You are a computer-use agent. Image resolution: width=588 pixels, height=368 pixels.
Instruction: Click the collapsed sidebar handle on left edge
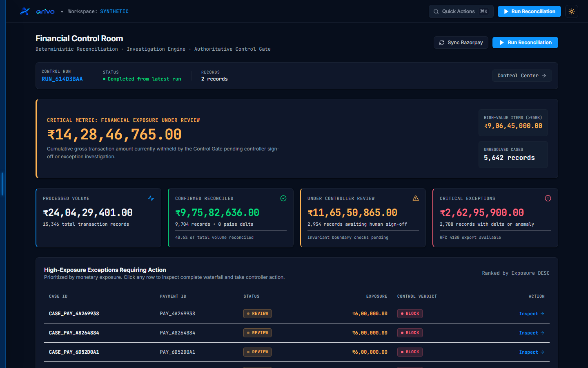pyautogui.click(x=2, y=184)
